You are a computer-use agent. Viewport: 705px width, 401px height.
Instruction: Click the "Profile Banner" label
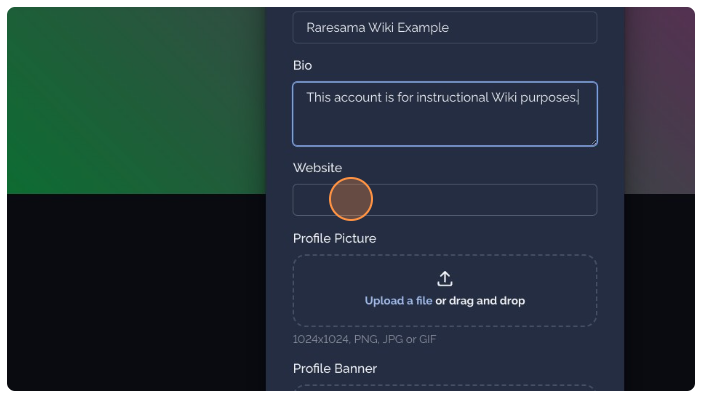point(335,369)
